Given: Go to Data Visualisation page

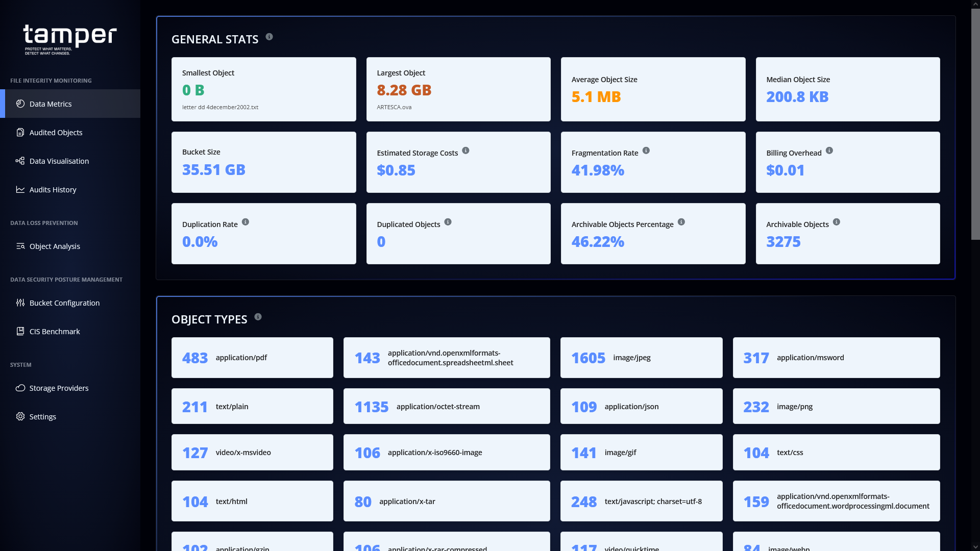Looking at the screenshot, I should (x=59, y=161).
